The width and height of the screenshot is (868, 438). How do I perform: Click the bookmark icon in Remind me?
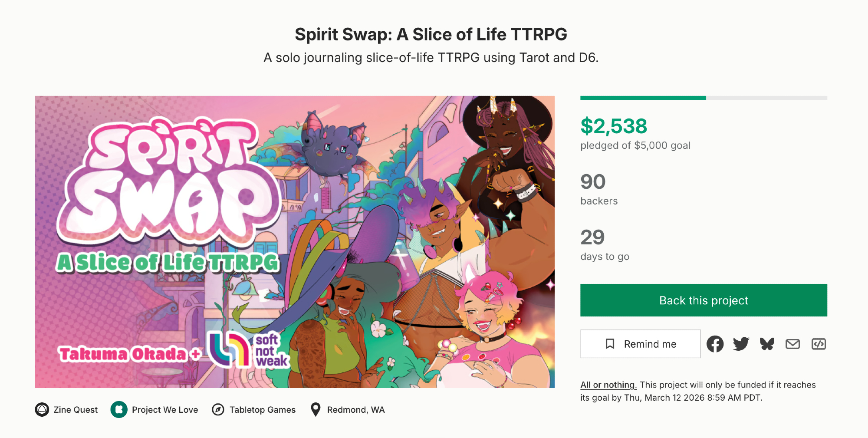(x=610, y=344)
